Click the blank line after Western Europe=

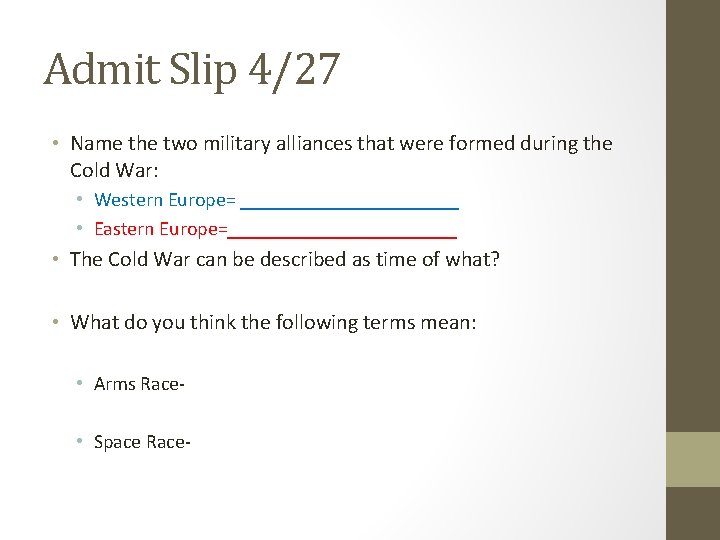pyautogui.click(x=350, y=205)
